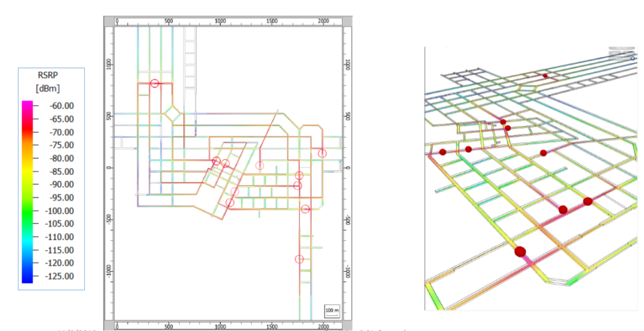Click the topmost small red sphere in 3D view
Screen dimensions: 644x331
[x=545, y=76]
